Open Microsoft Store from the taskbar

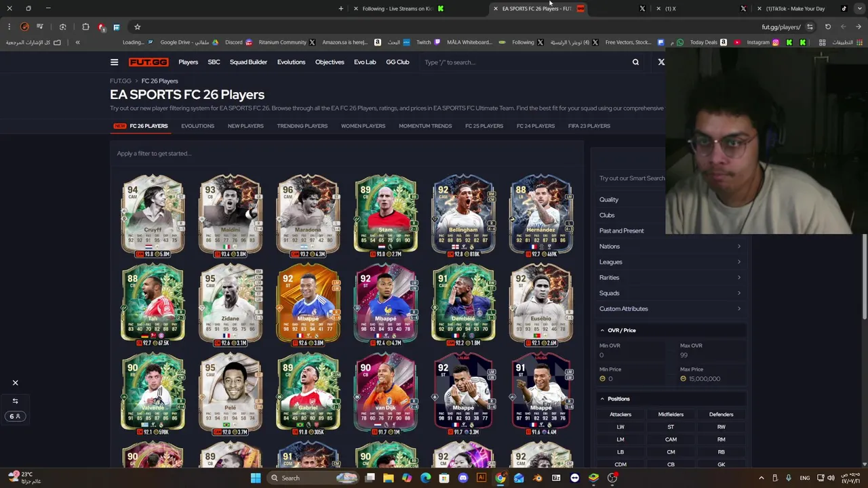point(444,478)
